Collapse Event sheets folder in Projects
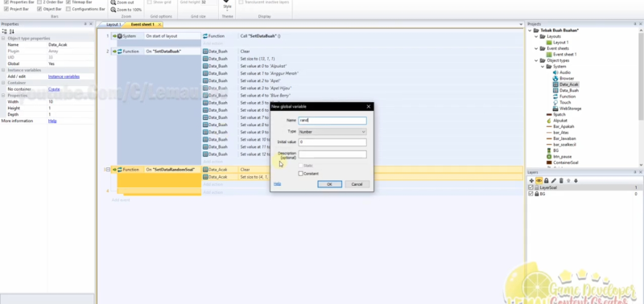Viewport: 644px width, 304px height. 536,48
